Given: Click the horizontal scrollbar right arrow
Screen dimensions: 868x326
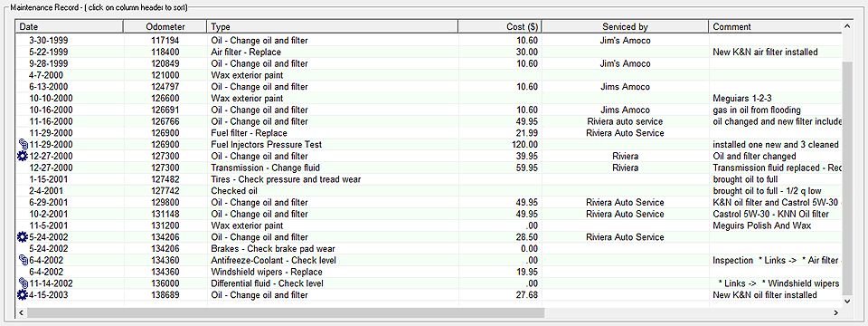Looking at the screenshot, I should pos(836,313).
